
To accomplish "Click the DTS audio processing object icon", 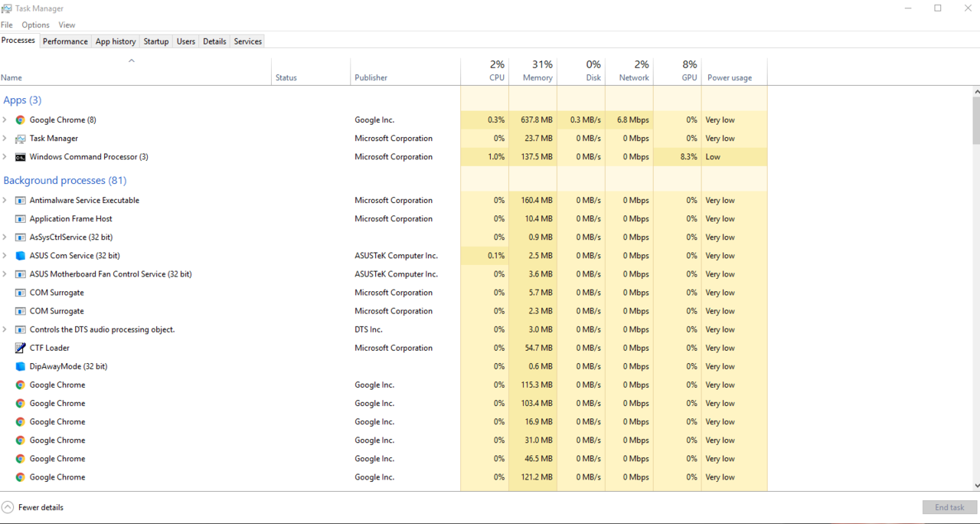I will coord(21,329).
